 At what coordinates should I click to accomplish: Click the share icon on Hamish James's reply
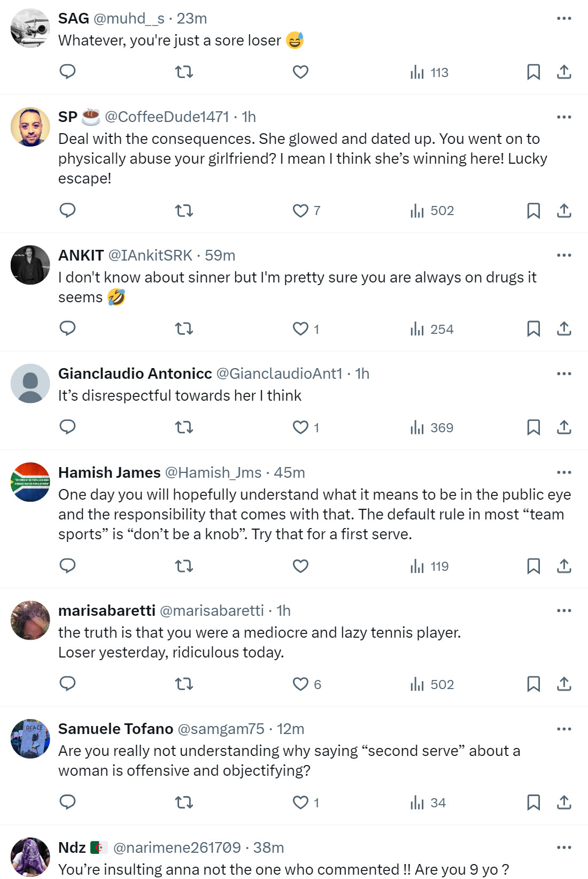click(x=564, y=565)
